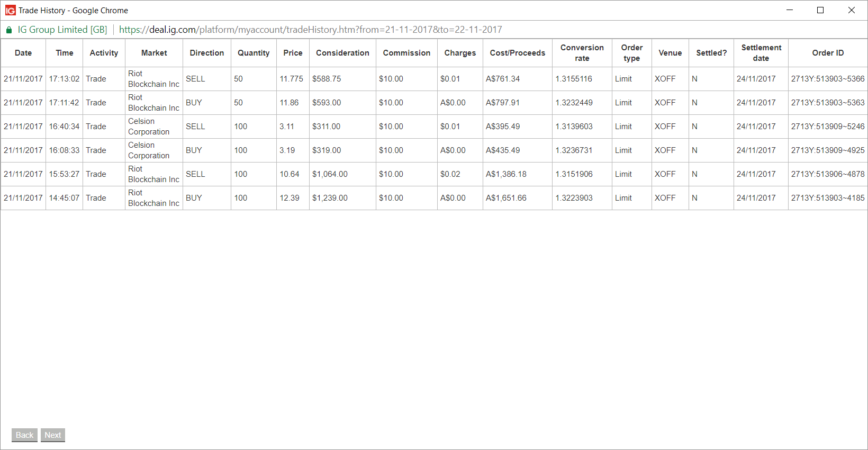Click the Conversion rate column header
868x450 pixels.
tap(582, 53)
